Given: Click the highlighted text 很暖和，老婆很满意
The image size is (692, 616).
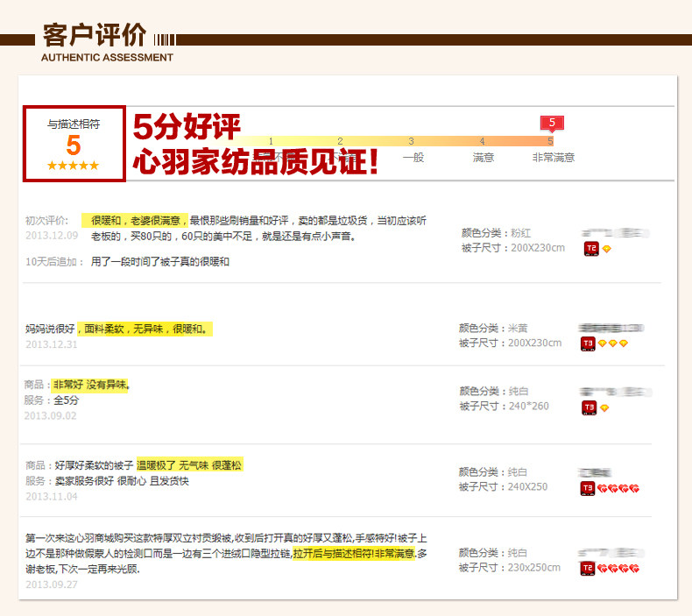Looking at the screenshot, I should 135,220.
